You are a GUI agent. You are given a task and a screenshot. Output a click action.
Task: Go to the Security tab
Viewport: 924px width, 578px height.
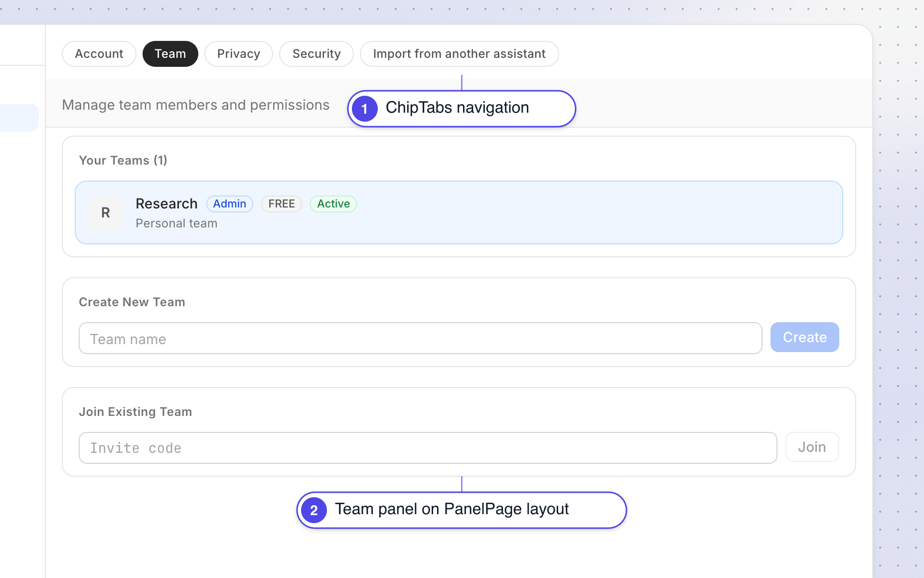pyautogui.click(x=316, y=54)
